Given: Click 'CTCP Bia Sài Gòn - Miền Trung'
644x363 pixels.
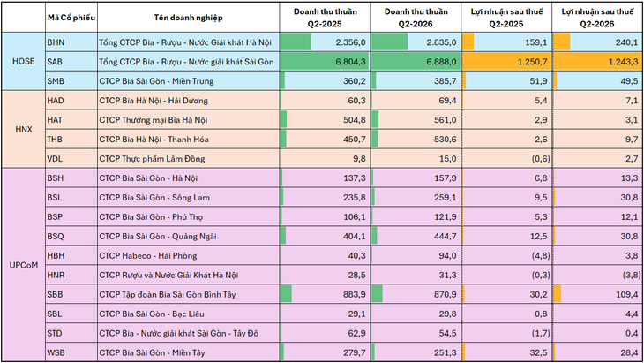Looking at the screenshot, I should click(x=156, y=81).
